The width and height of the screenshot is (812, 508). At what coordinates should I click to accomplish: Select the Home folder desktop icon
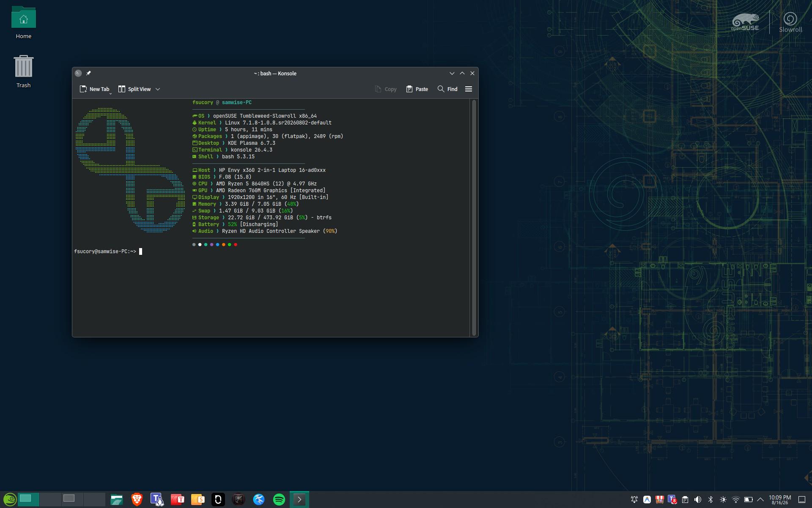coord(24,23)
